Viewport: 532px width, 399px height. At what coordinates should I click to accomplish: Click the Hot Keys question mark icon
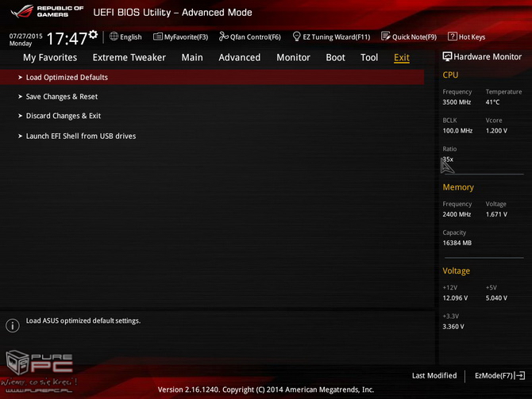coord(453,36)
